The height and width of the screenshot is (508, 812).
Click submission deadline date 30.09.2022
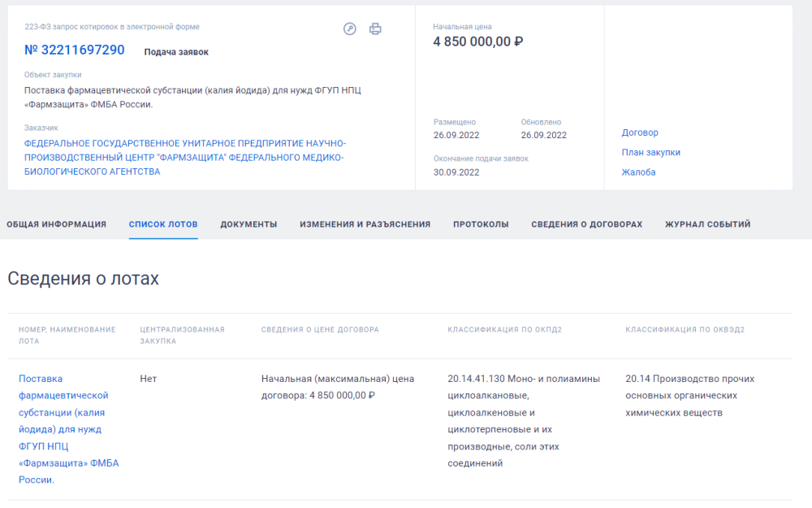tap(456, 172)
